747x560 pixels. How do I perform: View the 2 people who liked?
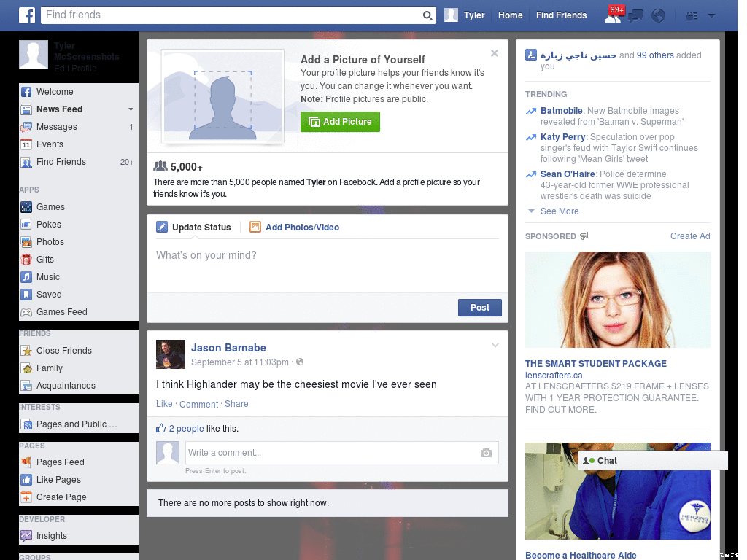pos(186,429)
